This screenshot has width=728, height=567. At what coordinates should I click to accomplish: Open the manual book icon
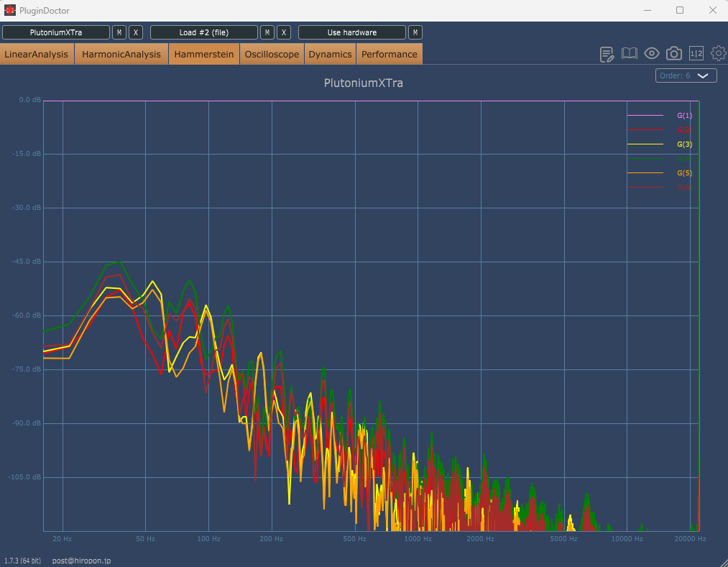click(629, 53)
